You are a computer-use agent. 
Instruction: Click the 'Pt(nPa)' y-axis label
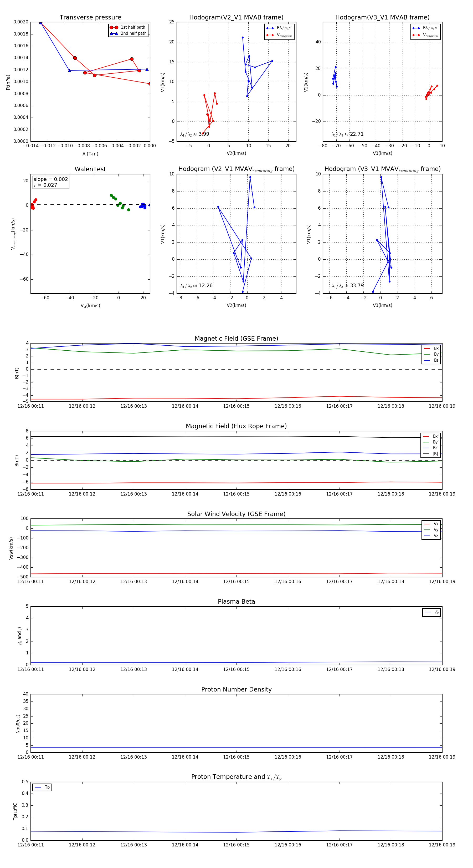coord(8,82)
